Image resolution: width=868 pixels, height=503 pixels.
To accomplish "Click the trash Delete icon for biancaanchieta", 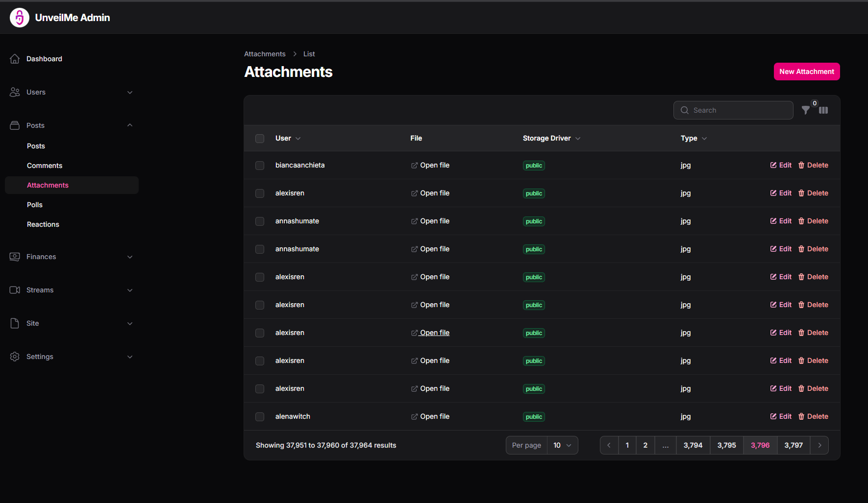I will point(801,166).
